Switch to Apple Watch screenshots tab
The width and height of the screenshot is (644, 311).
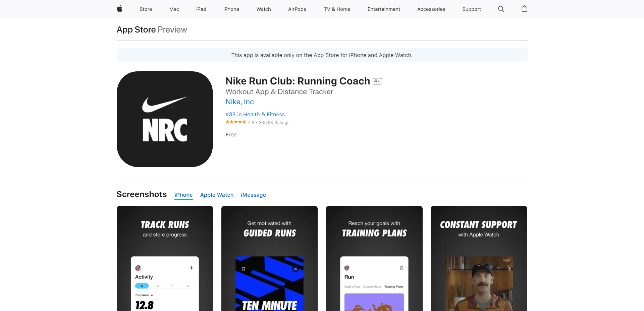[217, 195]
